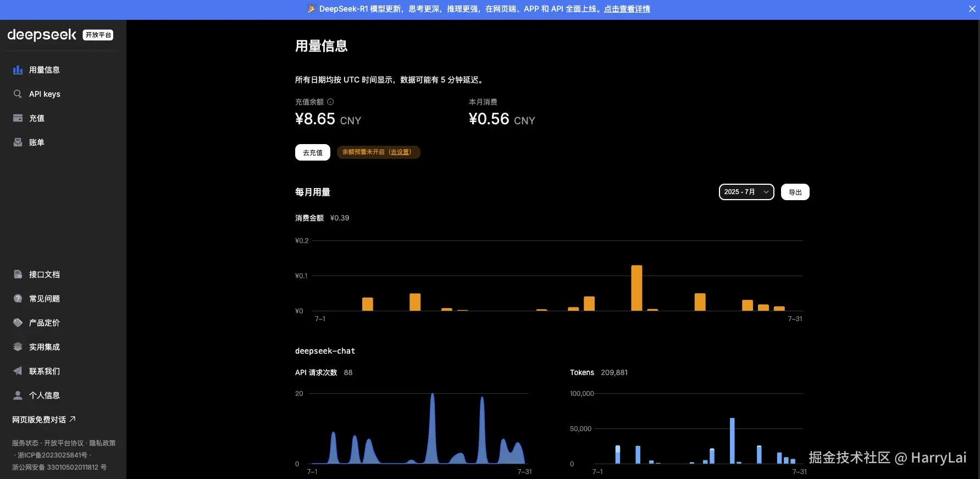Viewport: 980px width, 479px height.
Task: Click the 服务状态 footer link
Action: pos(25,443)
